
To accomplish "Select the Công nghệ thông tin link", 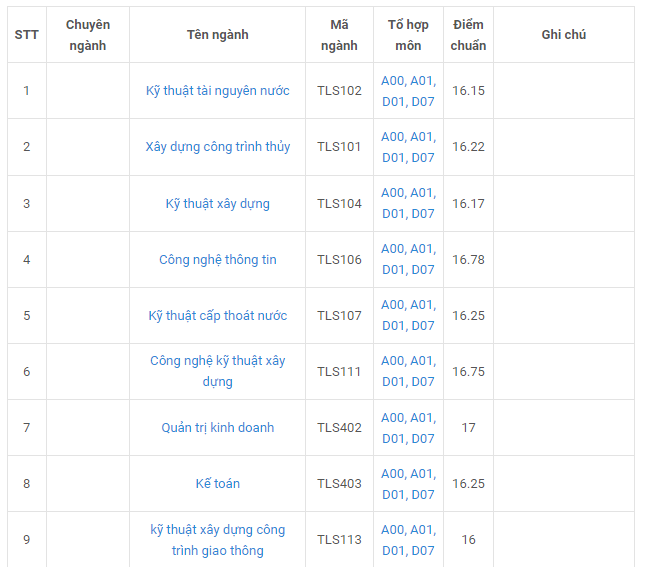I will tap(217, 260).
